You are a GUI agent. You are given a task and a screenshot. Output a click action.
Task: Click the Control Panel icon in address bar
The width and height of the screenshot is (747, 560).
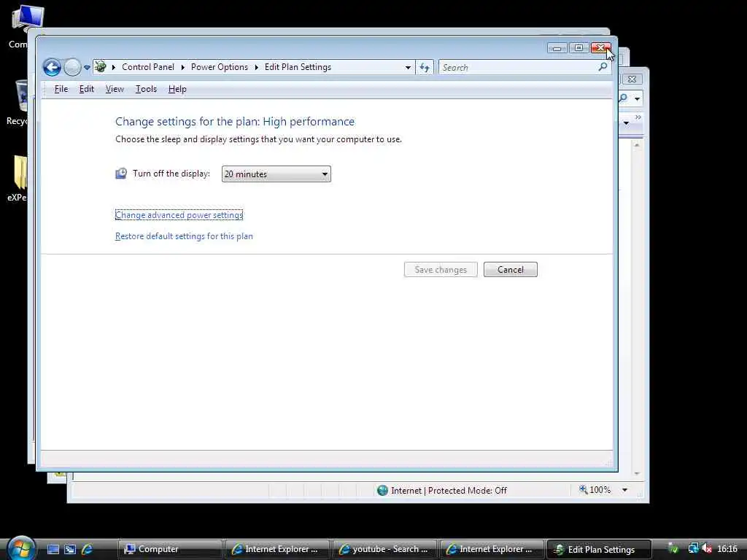pyautogui.click(x=100, y=66)
